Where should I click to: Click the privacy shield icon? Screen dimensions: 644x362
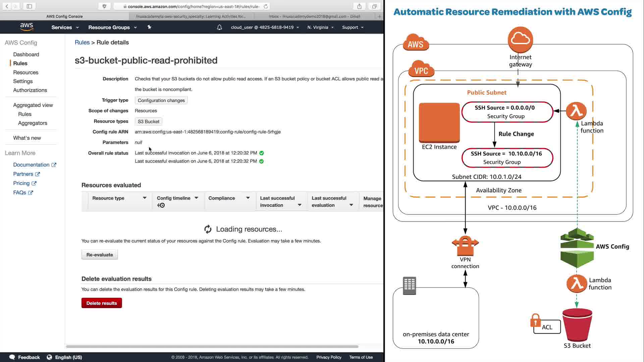click(x=104, y=6)
